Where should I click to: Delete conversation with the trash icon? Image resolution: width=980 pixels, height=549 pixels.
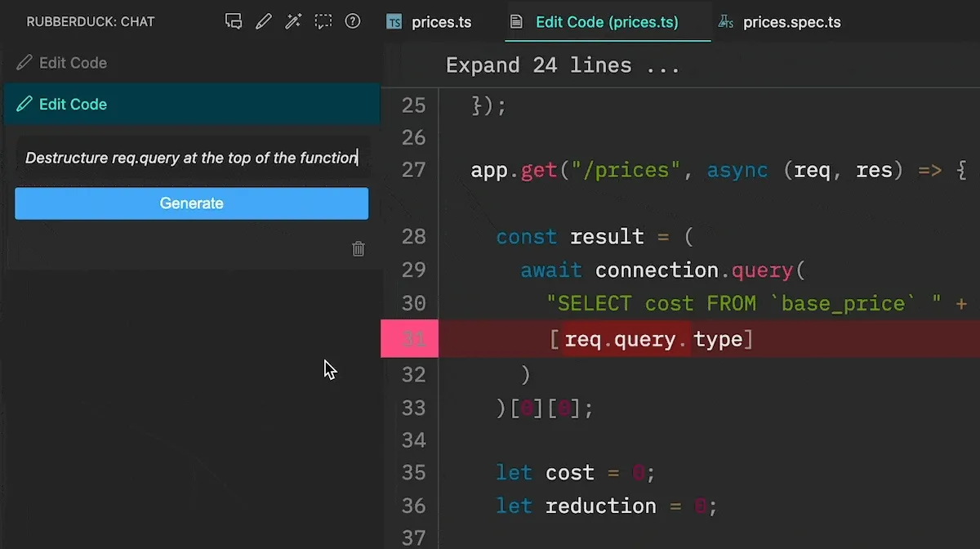tap(358, 249)
